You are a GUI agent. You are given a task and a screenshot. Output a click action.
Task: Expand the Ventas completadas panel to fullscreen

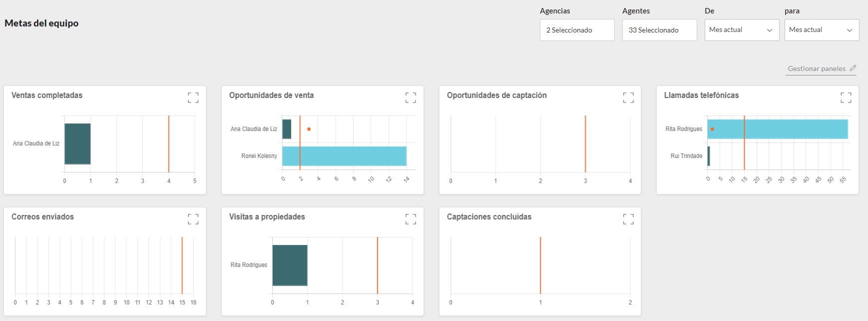coord(193,97)
